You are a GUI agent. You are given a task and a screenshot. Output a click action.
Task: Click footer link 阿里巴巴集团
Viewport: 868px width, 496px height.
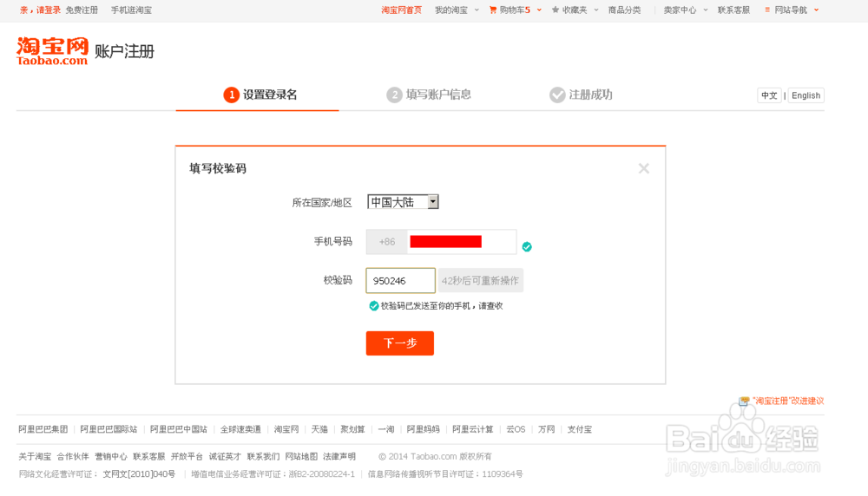click(x=43, y=429)
